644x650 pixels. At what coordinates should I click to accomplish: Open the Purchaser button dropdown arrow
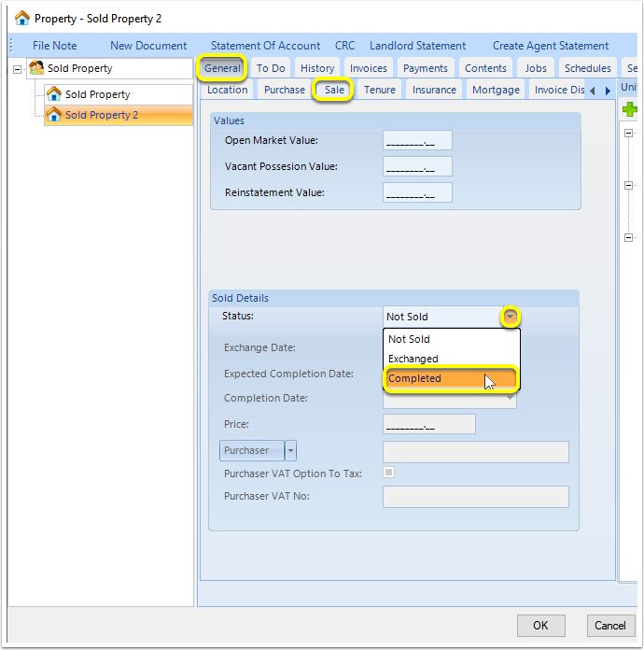(290, 450)
